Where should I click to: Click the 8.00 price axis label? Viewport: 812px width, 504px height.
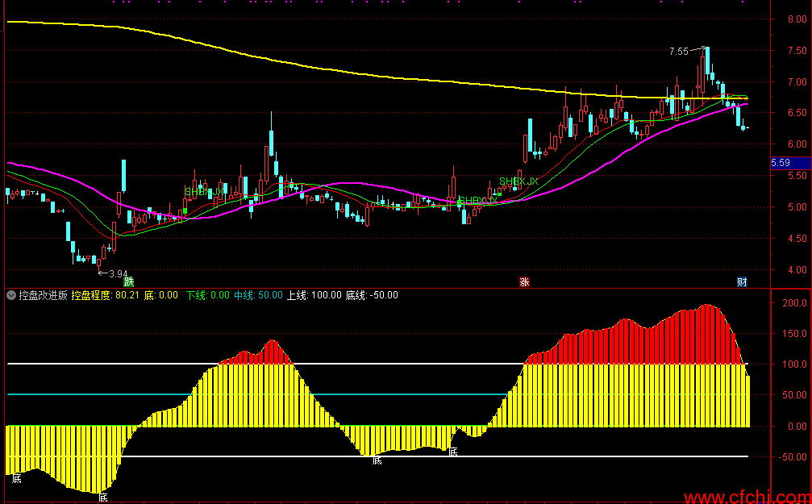pyautogui.click(x=797, y=19)
